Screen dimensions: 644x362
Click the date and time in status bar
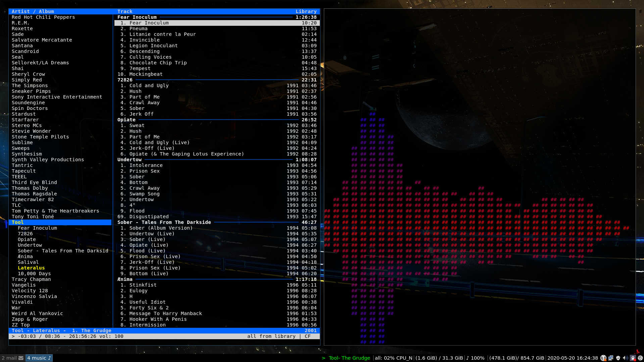573,358
